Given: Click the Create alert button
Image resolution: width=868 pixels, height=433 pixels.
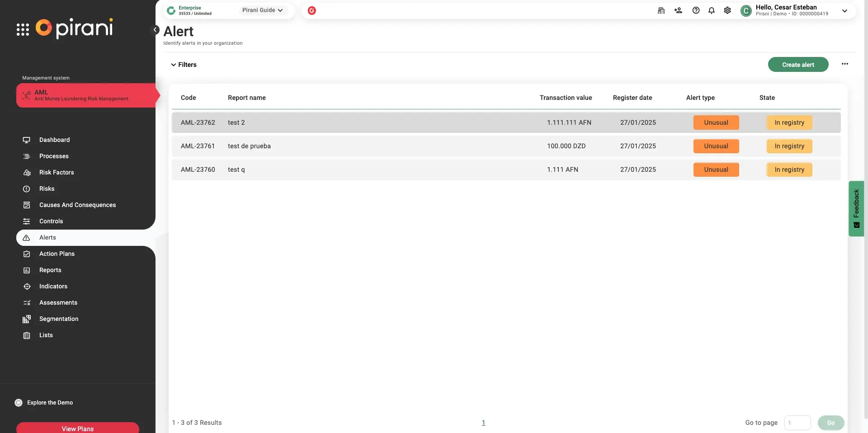Looking at the screenshot, I should tap(798, 65).
